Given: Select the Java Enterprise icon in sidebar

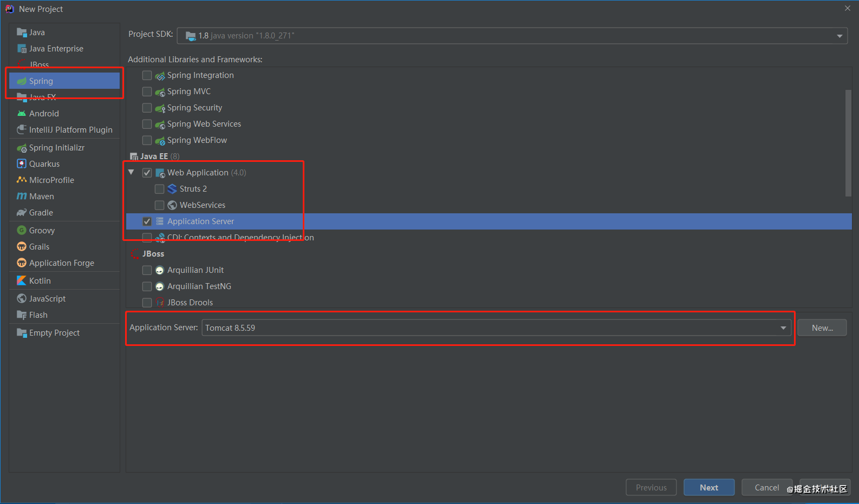Looking at the screenshot, I should tap(22, 48).
